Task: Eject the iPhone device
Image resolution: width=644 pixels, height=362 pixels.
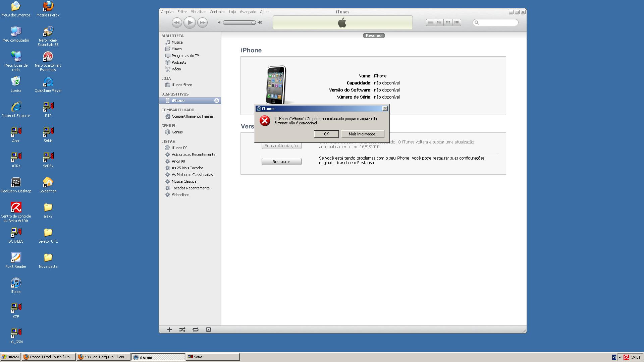Action: (217, 101)
